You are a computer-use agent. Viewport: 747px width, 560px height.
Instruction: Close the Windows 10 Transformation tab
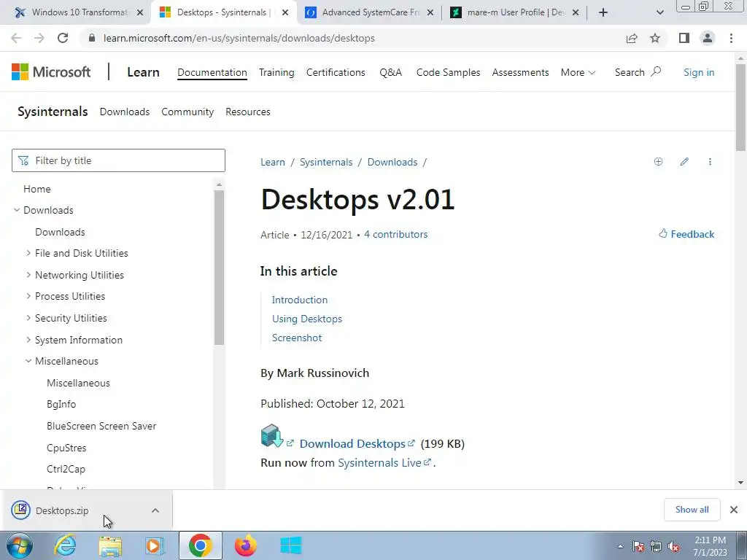[x=140, y=12]
